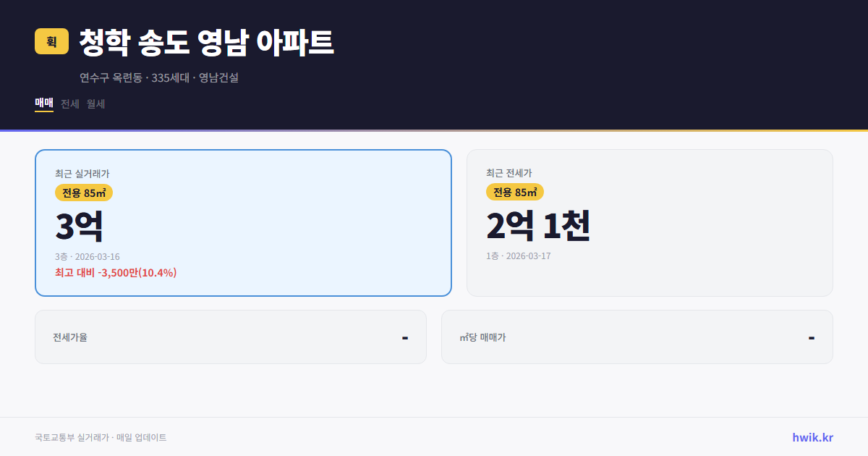Switch to the 매매 tab

point(43,104)
